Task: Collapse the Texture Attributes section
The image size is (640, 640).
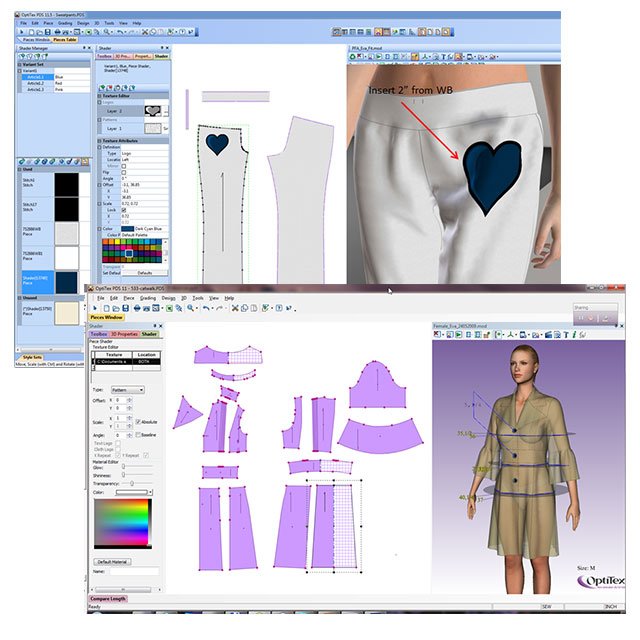Action: (x=100, y=141)
